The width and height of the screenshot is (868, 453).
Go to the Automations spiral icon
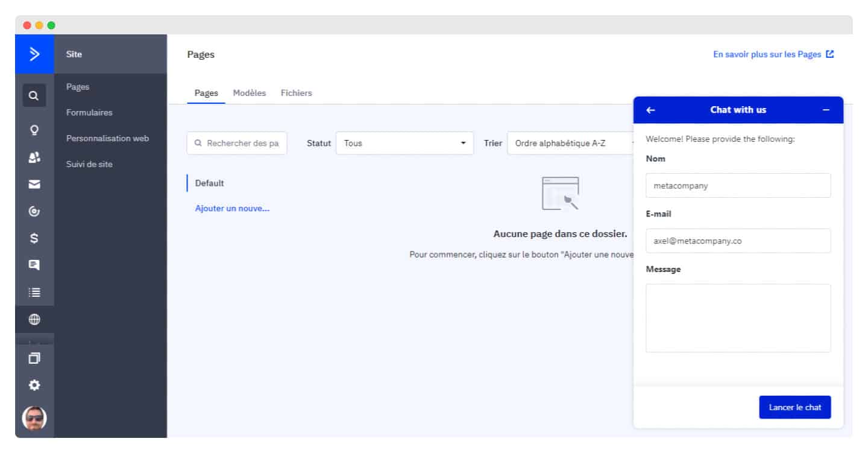click(34, 211)
